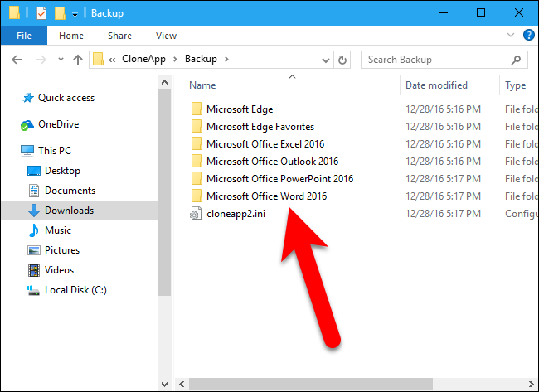Image resolution: width=539 pixels, height=392 pixels.
Task: Click the Videos filmstrip icon
Action: click(34, 270)
